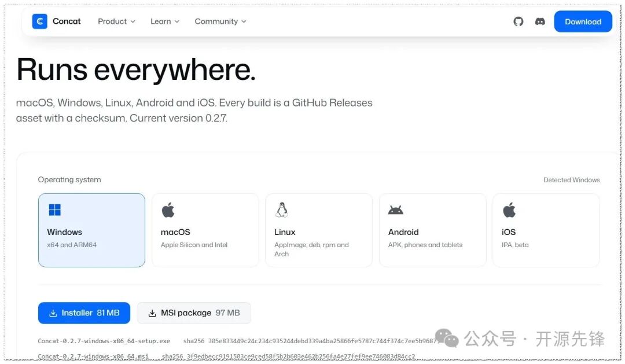Click the macOS Apple logo icon
Screen dimensions: 625x364
(x=168, y=209)
